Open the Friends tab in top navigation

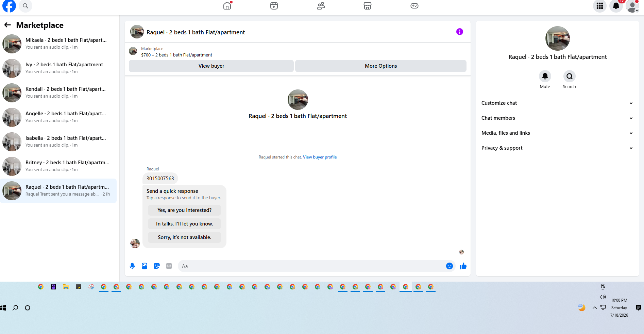[x=321, y=6]
